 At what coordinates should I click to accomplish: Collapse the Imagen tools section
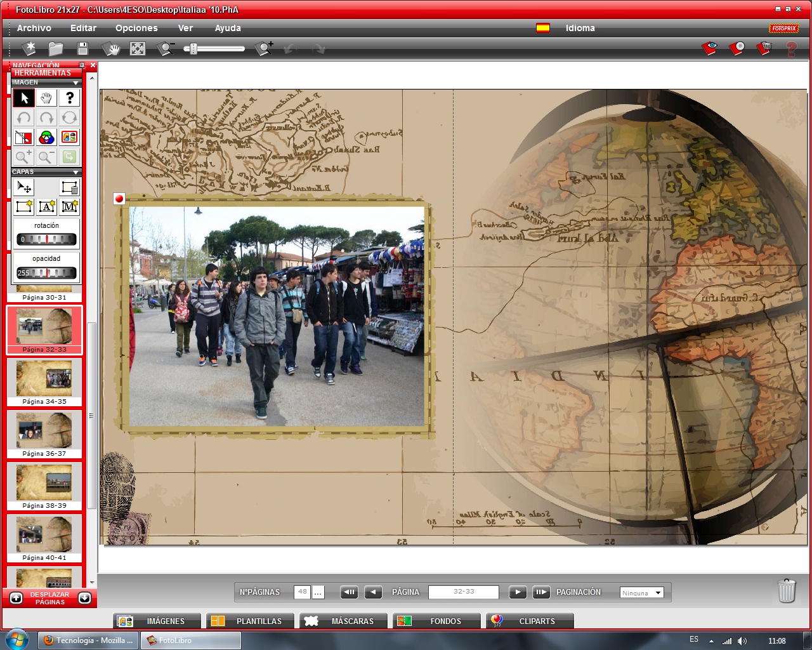pyautogui.click(x=75, y=83)
